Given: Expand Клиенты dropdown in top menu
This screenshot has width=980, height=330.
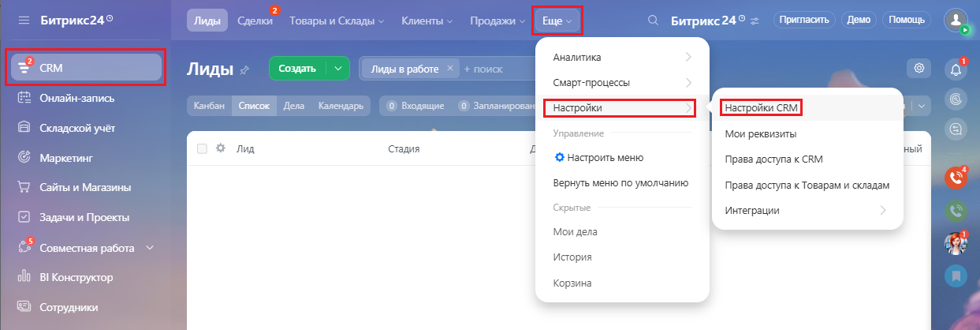Looking at the screenshot, I should [426, 21].
